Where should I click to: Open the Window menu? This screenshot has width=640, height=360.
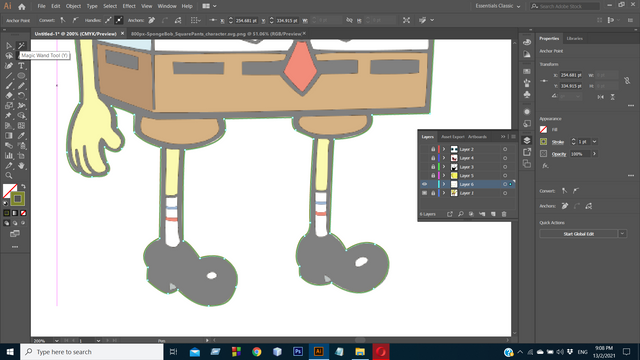(x=167, y=6)
